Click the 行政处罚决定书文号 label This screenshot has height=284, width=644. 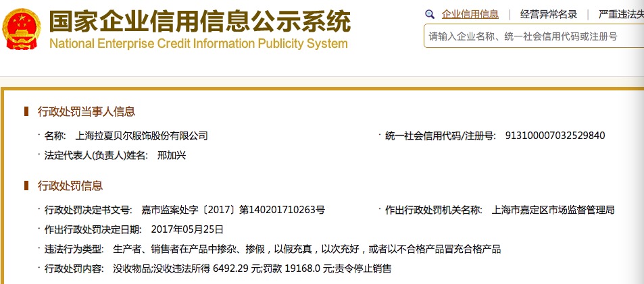click(x=89, y=210)
